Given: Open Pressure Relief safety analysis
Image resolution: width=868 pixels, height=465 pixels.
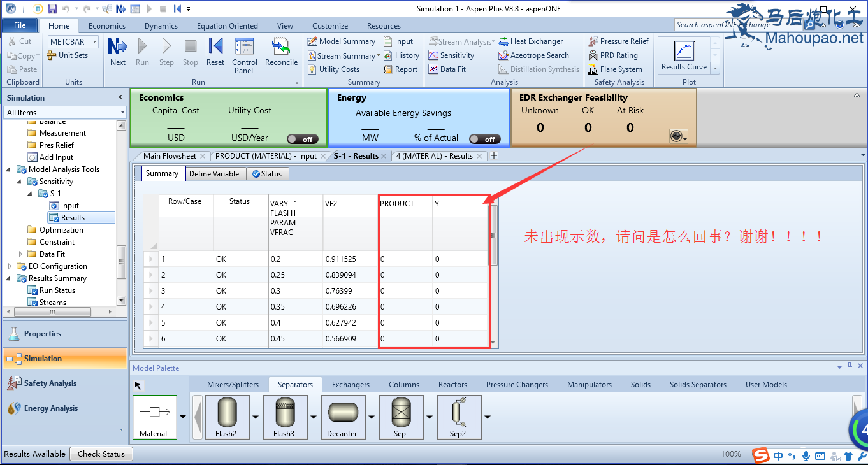Looking at the screenshot, I should click(619, 41).
